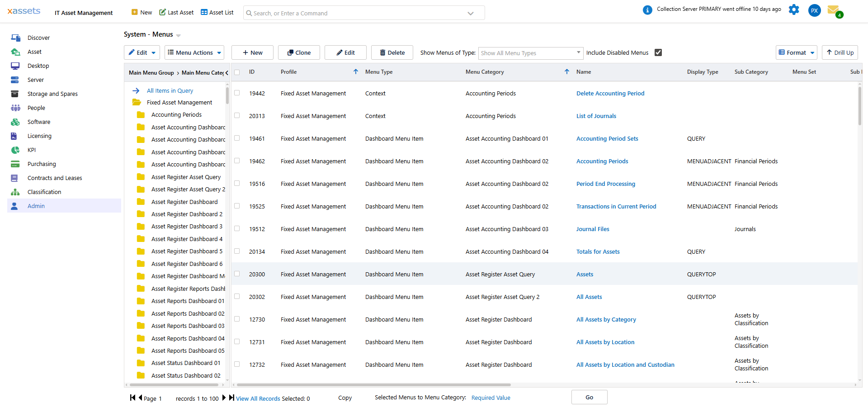The width and height of the screenshot is (868, 412).
Task: Uncheck Include Disabled Menus
Action: click(x=658, y=52)
